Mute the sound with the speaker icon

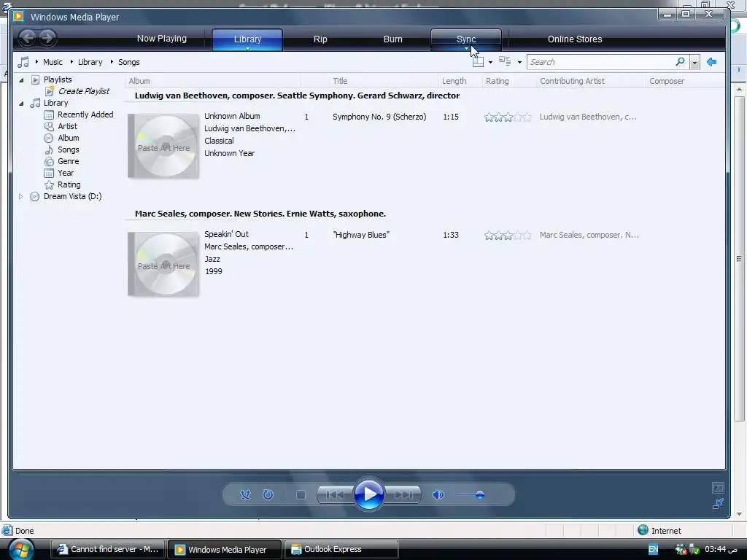pos(438,495)
